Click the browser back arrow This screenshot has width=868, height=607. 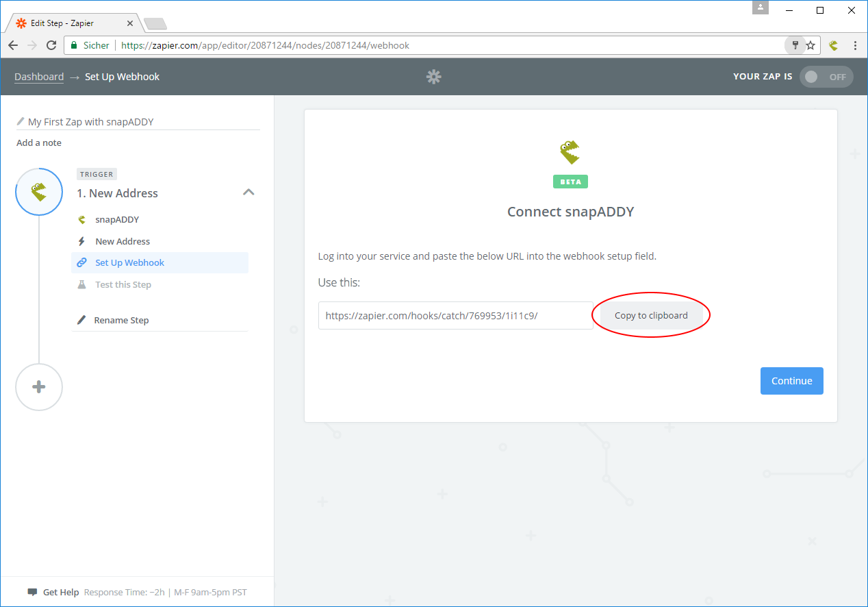(13, 45)
